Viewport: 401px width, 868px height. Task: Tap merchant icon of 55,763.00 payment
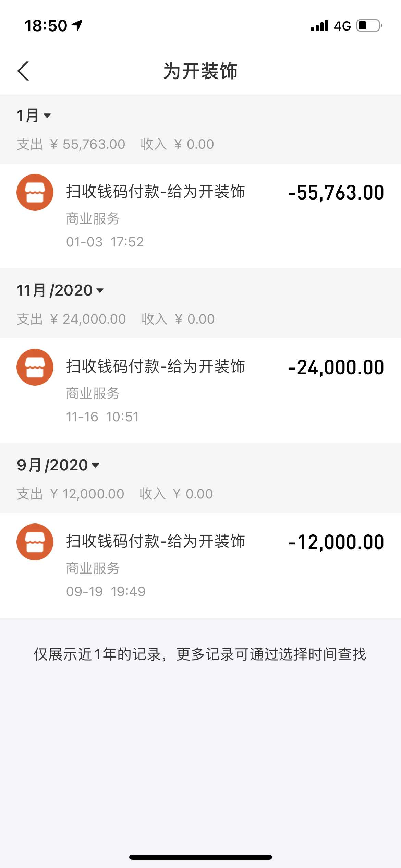(35, 192)
